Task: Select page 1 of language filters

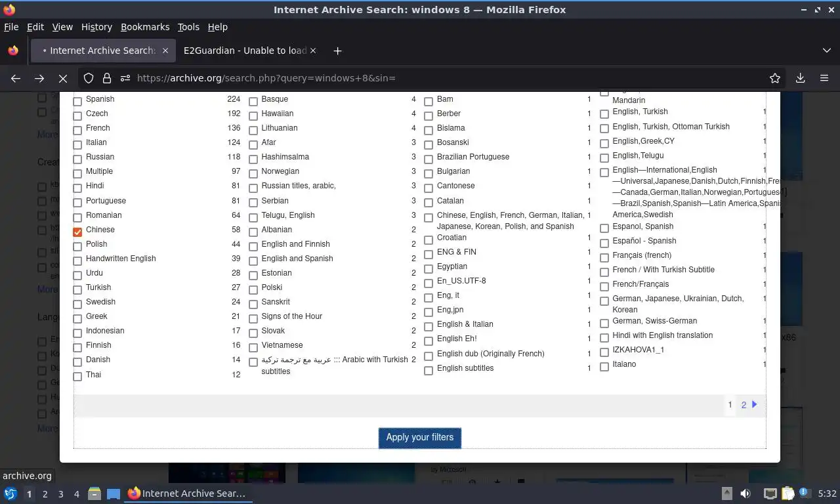Action: 730,405
